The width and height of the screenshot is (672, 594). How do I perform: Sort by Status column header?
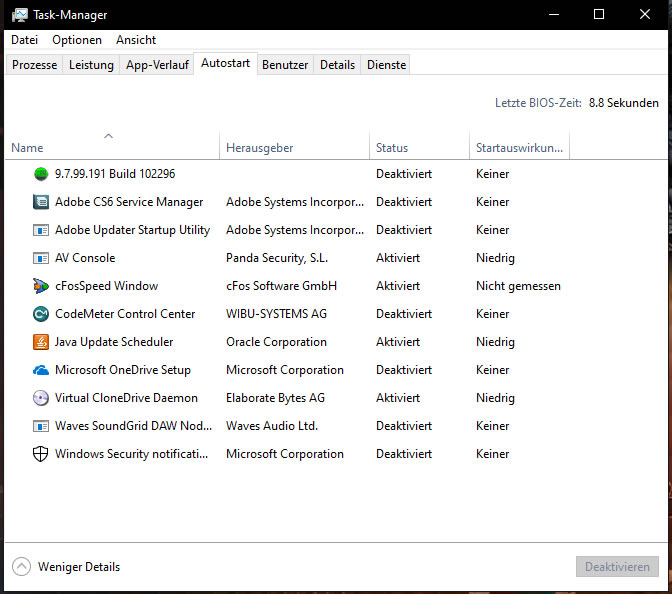(x=420, y=146)
